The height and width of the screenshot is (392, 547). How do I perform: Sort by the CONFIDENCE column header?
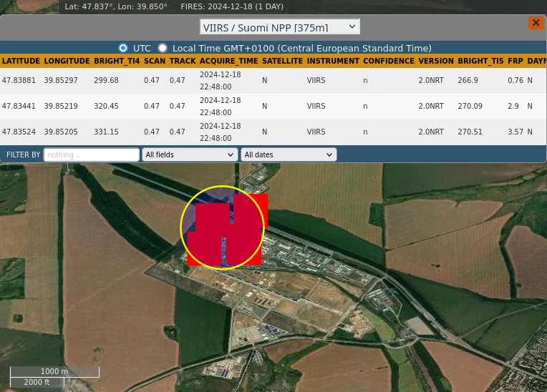tap(389, 62)
